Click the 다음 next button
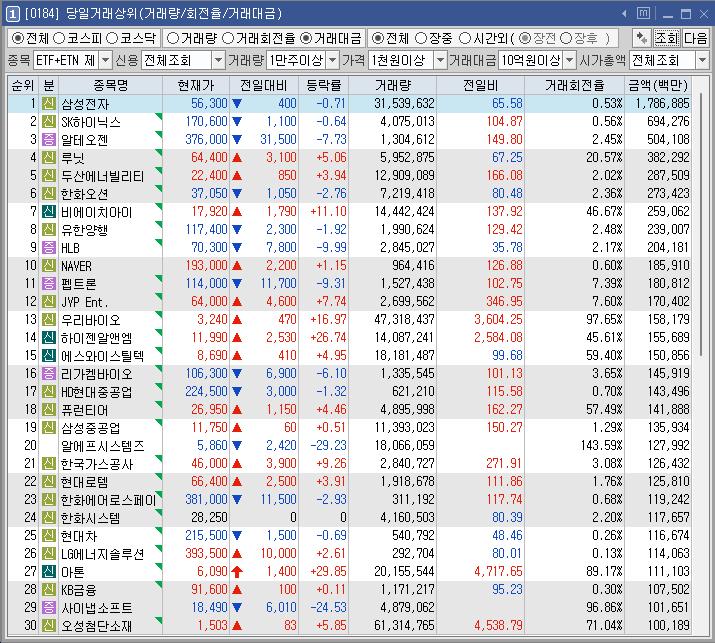This screenshot has height=643, width=715. pyautogui.click(x=695, y=38)
